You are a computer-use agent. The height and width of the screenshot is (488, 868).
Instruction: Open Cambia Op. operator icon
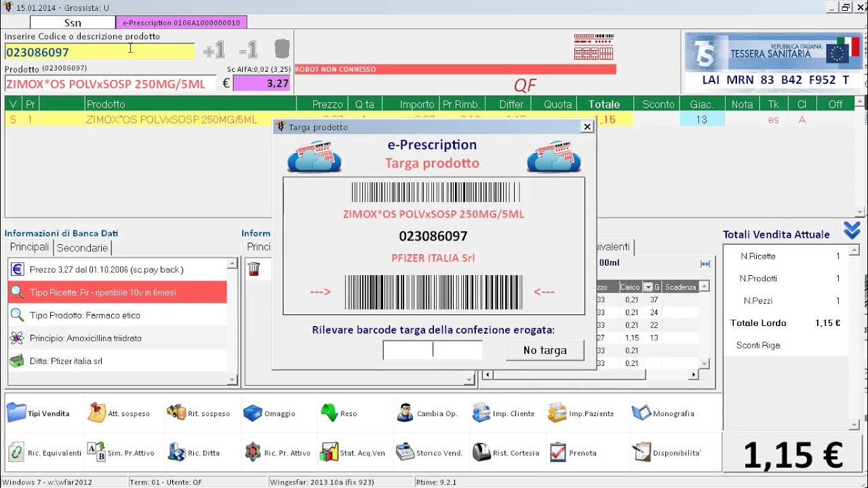[405, 413]
